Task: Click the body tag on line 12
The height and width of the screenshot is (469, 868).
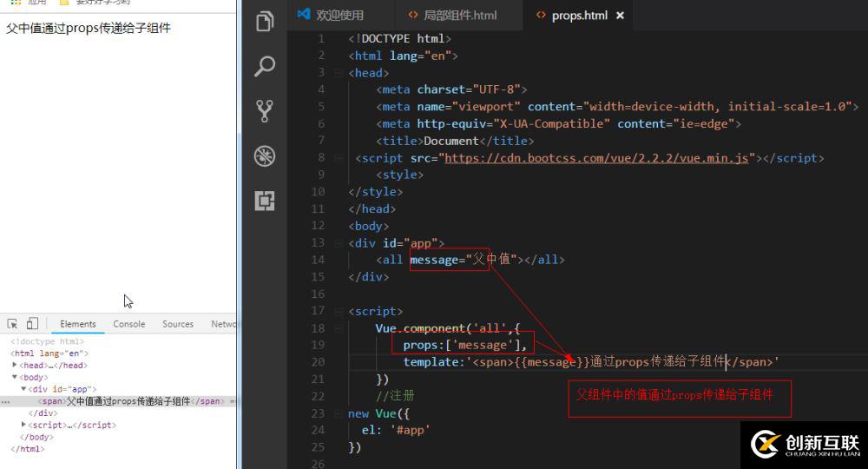Action: [x=369, y=227]
